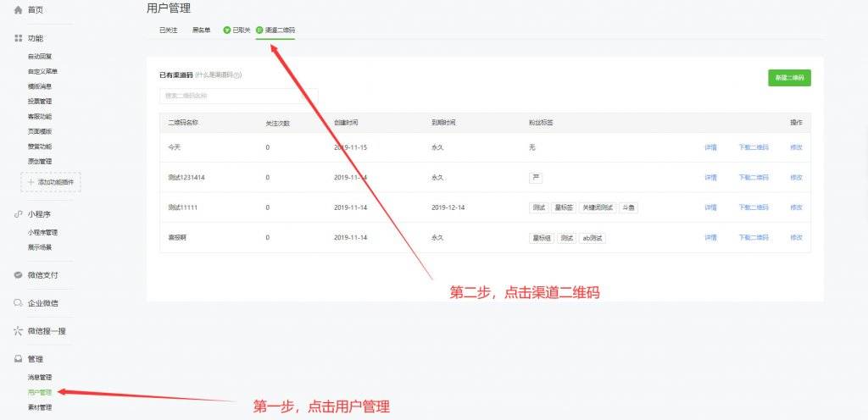Click 下载二维码 for 测试1231414 row
The height and width of the screenshot is (420, 868).
(754, 178)
